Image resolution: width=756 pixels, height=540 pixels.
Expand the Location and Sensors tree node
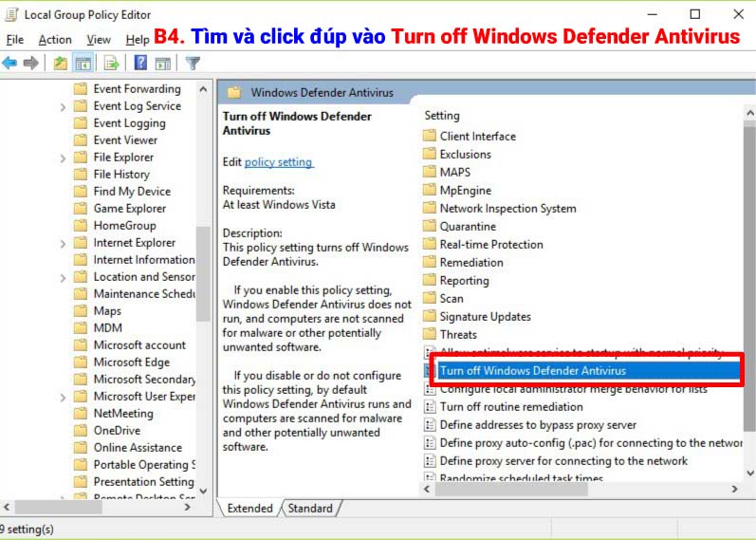[x=63, y=277]
